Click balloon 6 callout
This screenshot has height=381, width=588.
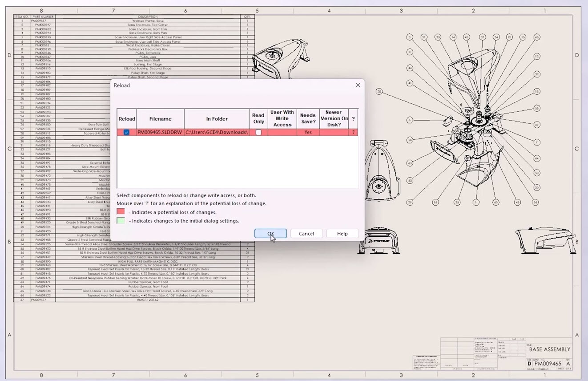pyautogui.click(x=410, y=120)
